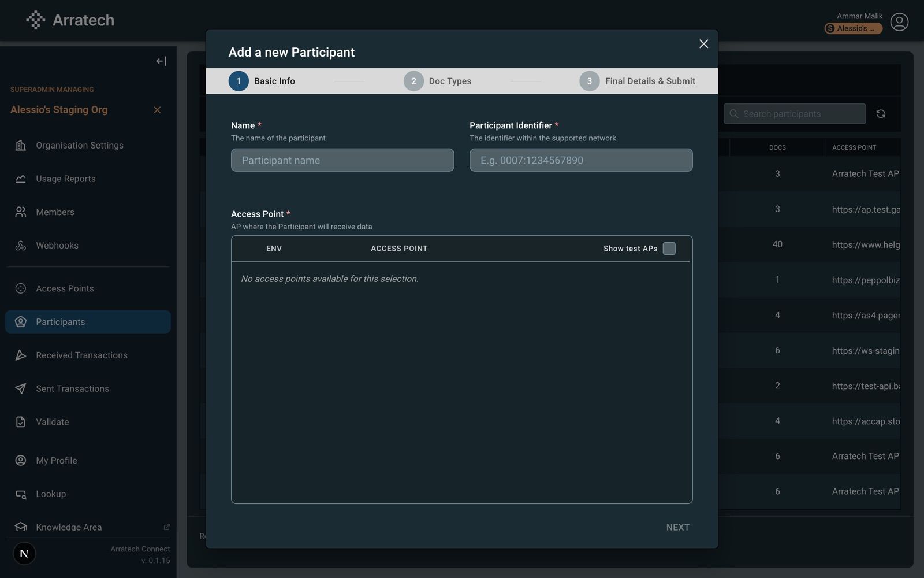Click the https://accap.sto access point cell
The height and width of the screenshot is (578, 924).
pyautogui.click(x=866, y=421)
